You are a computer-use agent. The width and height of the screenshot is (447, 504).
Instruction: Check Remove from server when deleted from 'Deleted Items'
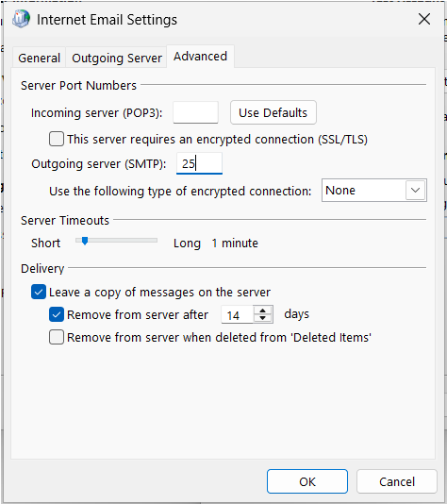[57, 337]
